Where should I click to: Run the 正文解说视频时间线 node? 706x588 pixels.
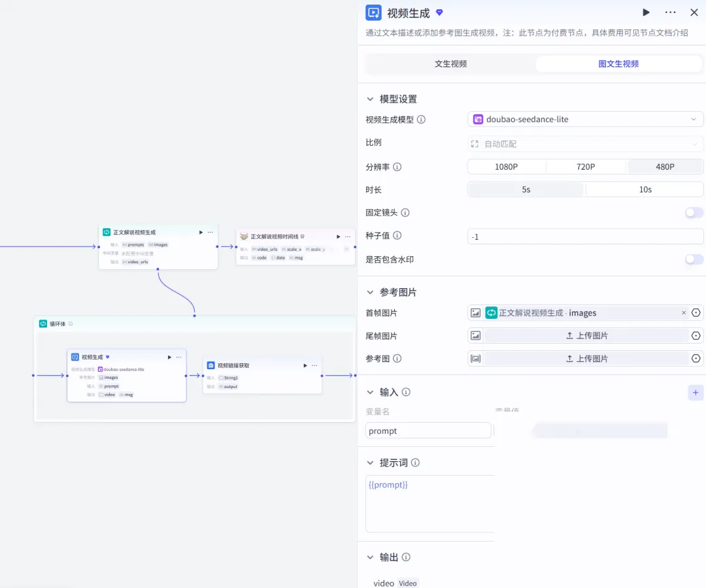coord(338,237)
